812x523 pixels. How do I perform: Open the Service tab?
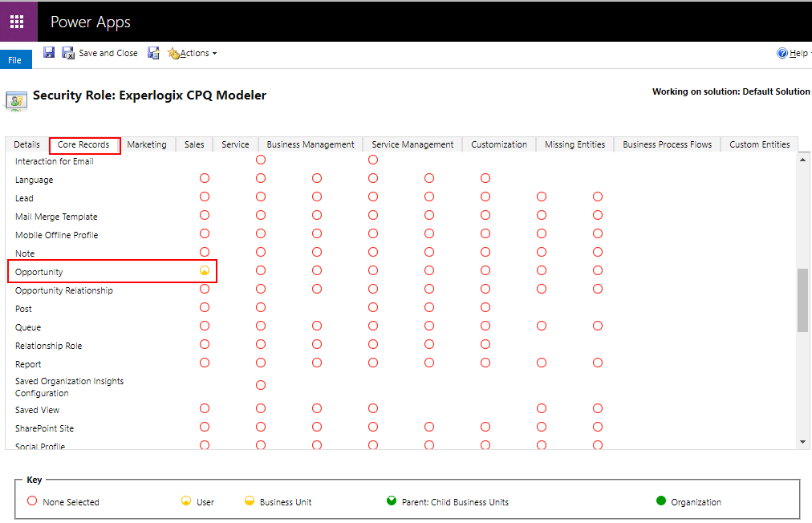(x=235, y=144)
